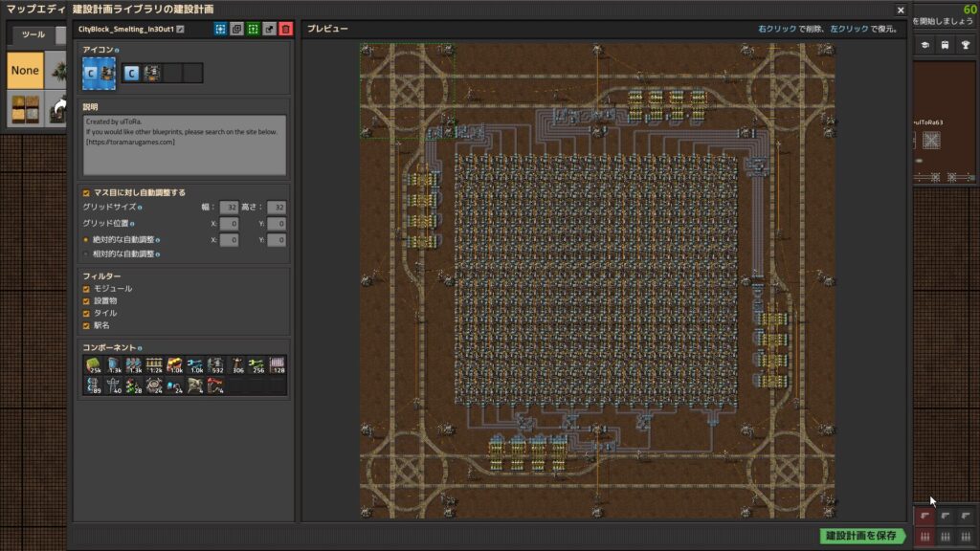Click the blue select-new-contents blueprint button
980x551 pixels.
point(221,29)
